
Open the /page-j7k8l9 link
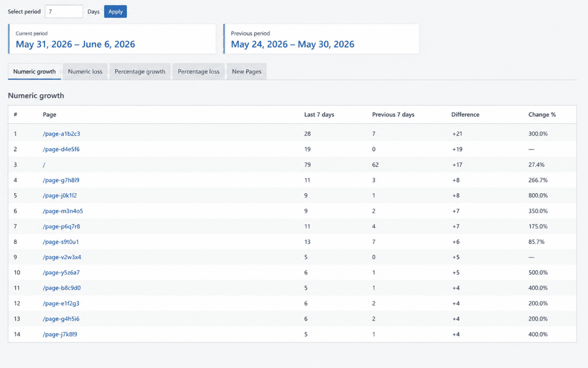point(60,334)
